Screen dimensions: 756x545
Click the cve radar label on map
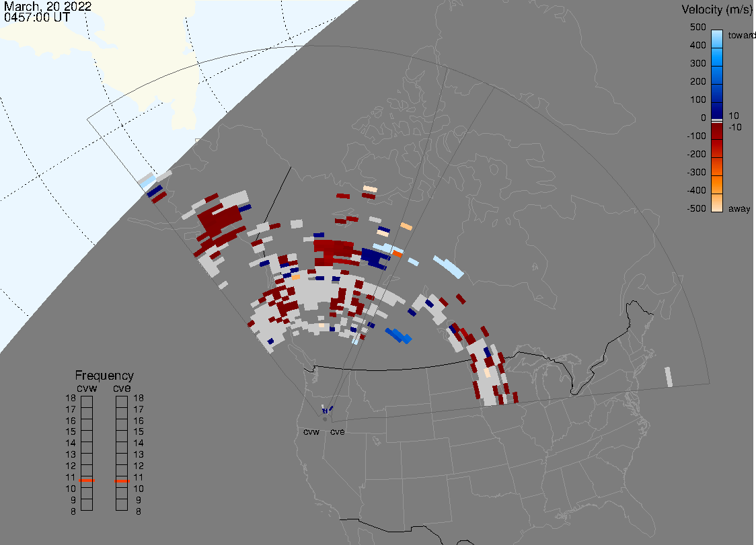click(x=338, y=432)
